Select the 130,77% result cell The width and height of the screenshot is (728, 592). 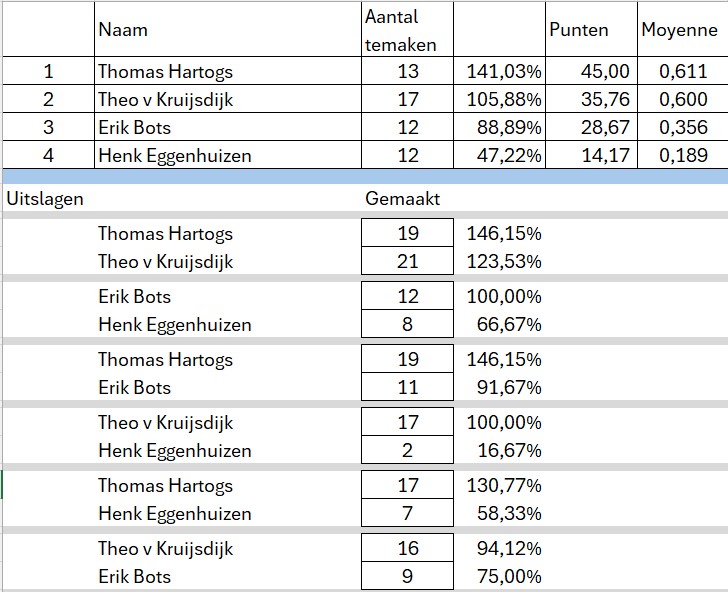click(504, 486)
